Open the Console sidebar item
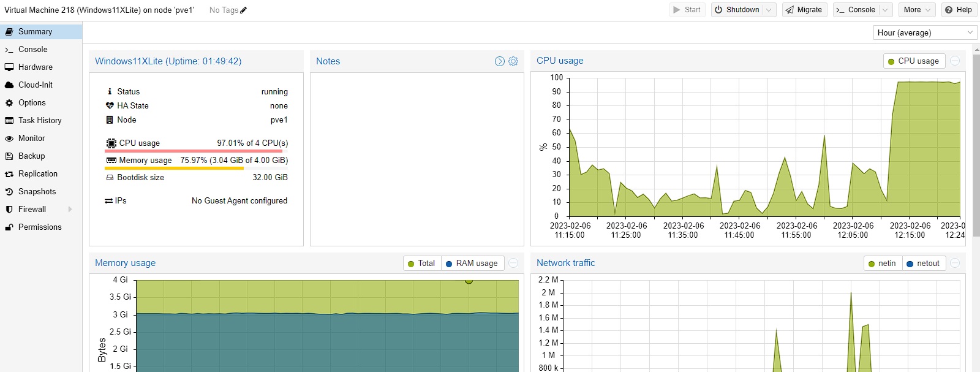 tap(40, 50)
